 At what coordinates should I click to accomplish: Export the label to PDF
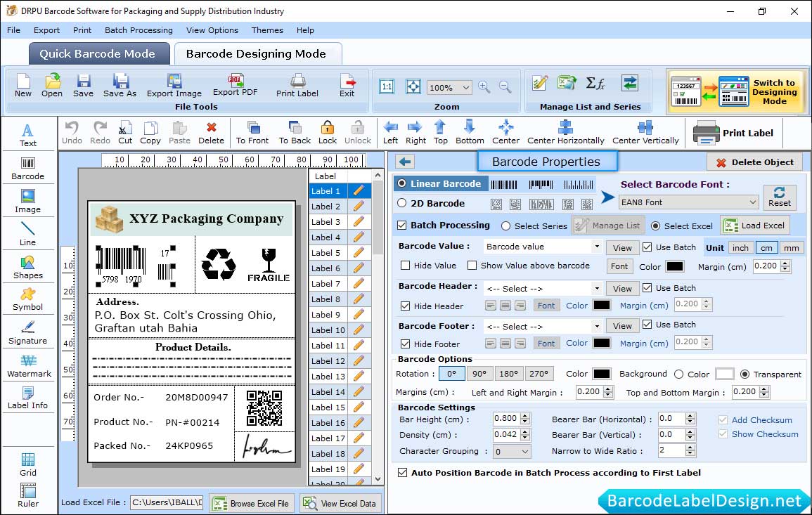[235, 86]
